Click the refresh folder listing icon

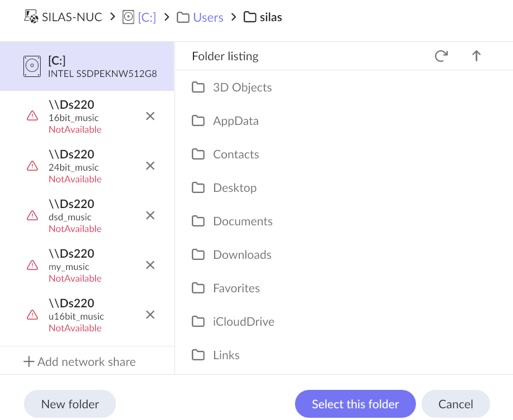[x=441, y=56]
